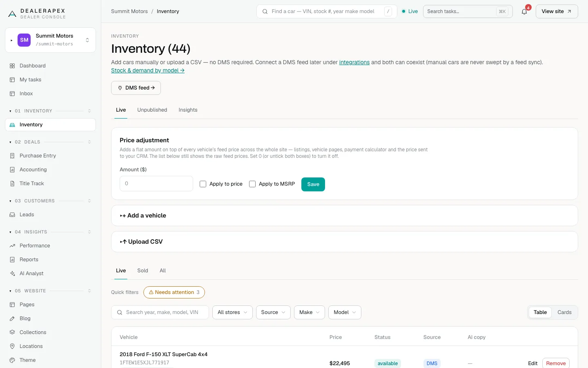
Task: Collapse the 01 Inventory sidebar section
Action: pyautogui.click(x=50, y=111)
